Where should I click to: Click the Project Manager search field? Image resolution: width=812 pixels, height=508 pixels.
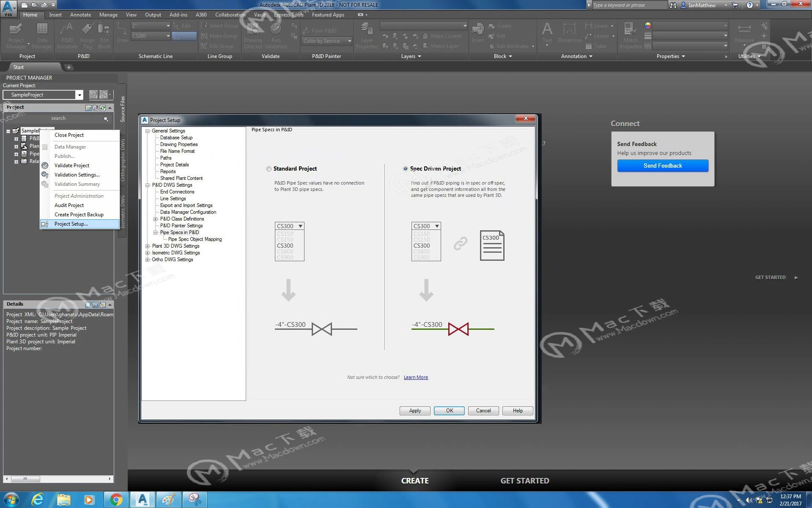[58, 119]
